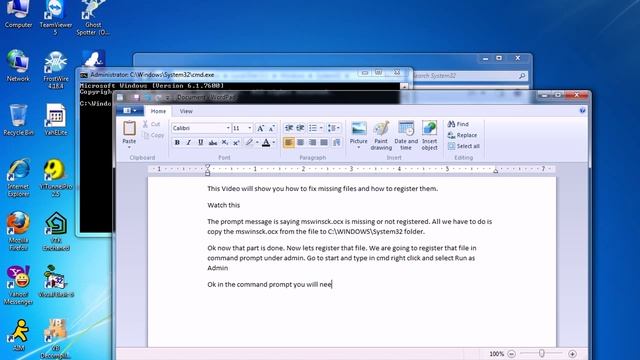The width and height of the screenshot is (640, 360).
Task: Click the zoom slider handle
Action: pyautogui.click(x=542, y=353)
